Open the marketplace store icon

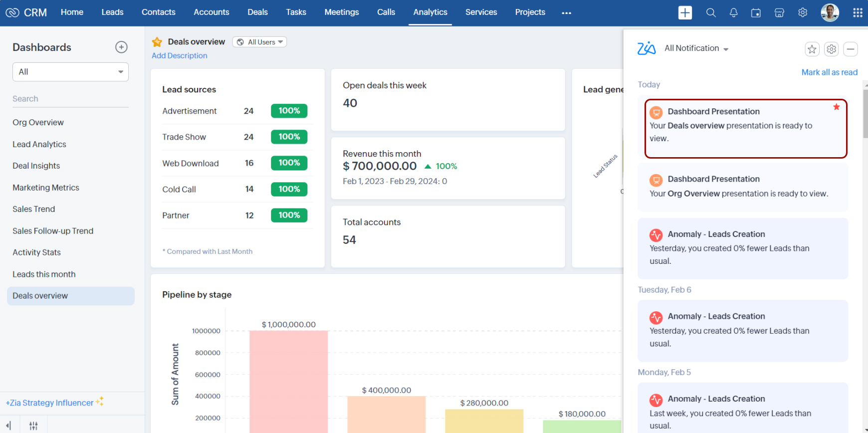pos(779,13)
